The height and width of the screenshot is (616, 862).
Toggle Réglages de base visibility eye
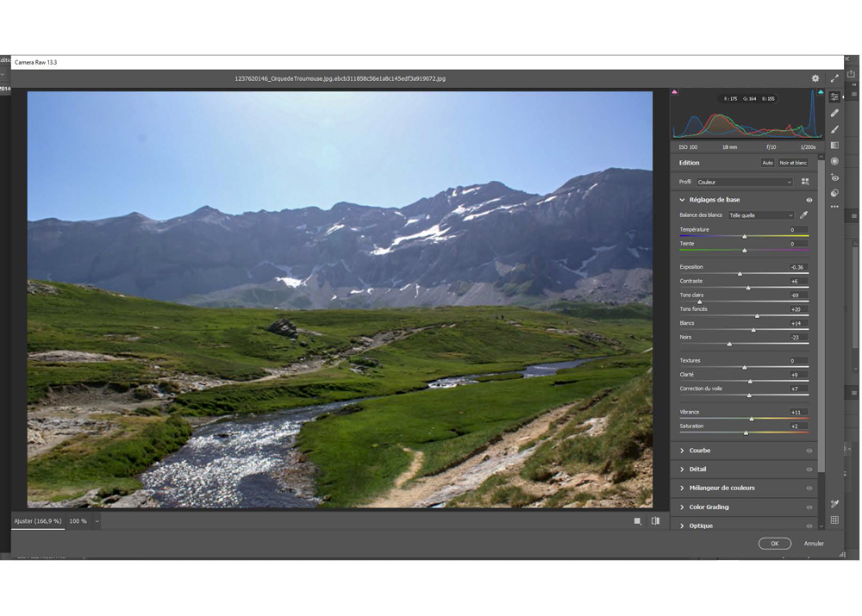click(809, 200)
